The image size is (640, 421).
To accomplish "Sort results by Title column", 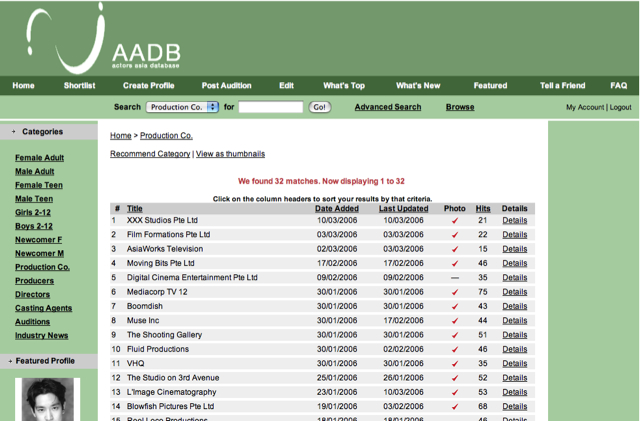I will 134,209.
